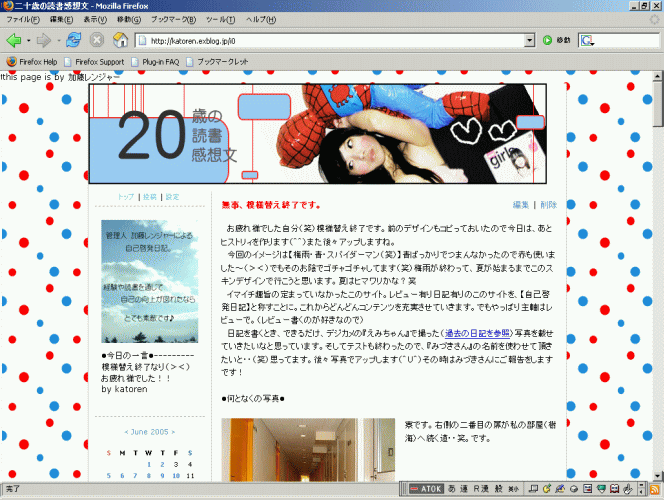Click the vertical scrollbar down arrow
The height and width of the screenshot is (500, 664).
pos(658,475)
